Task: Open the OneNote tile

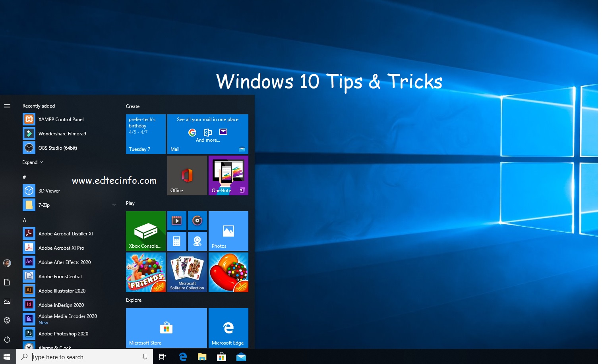Action: tap(228, 175)
